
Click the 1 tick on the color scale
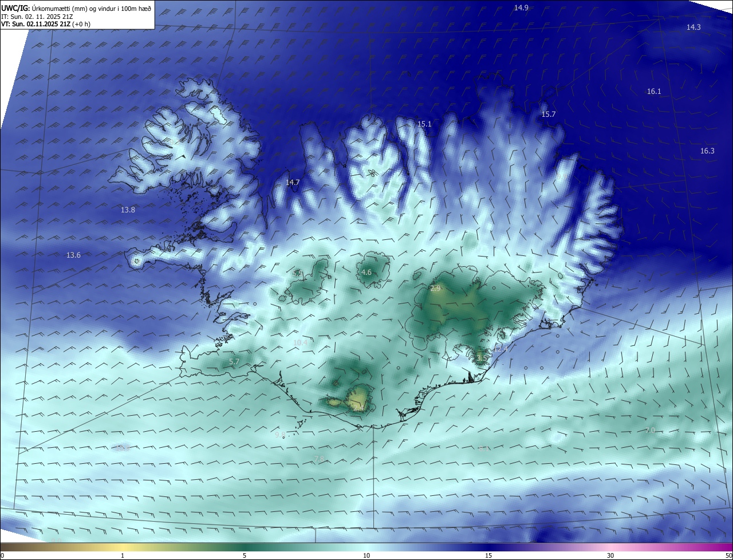point(123,555)
